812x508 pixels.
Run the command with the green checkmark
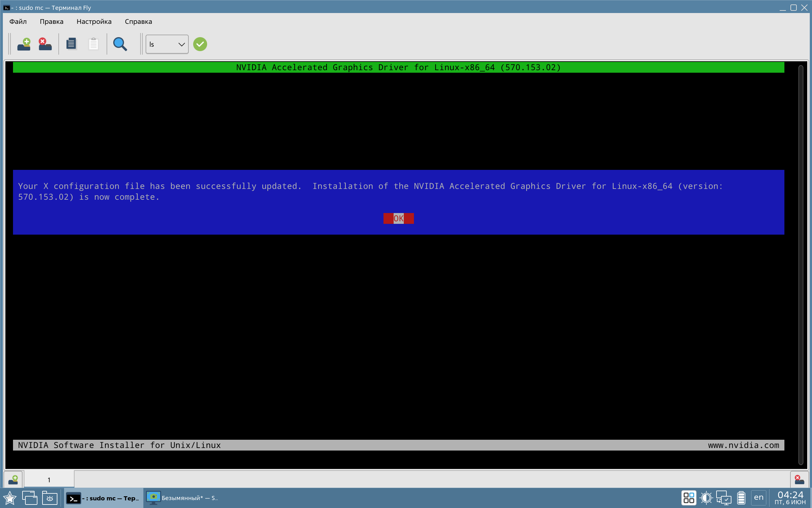200,44
